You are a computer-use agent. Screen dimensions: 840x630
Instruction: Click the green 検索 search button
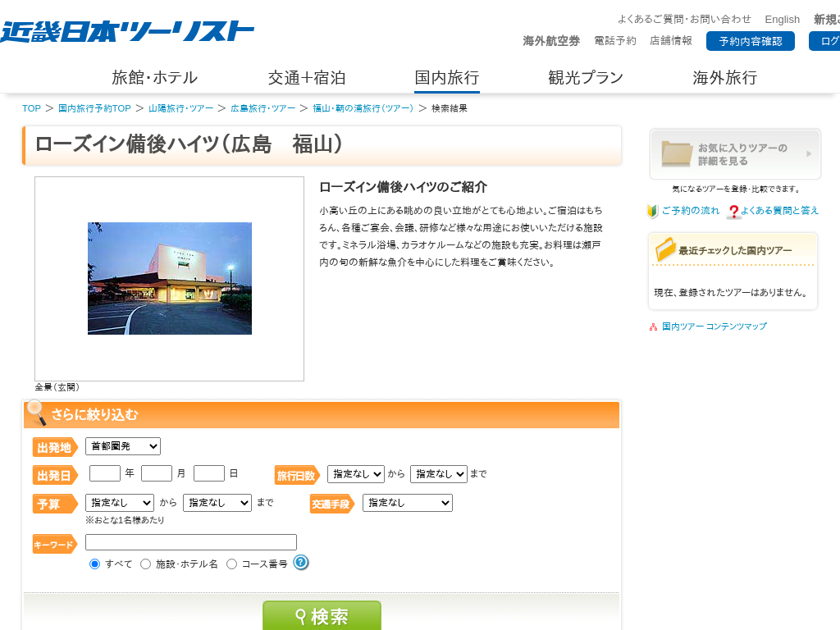(x=322, y=615)
